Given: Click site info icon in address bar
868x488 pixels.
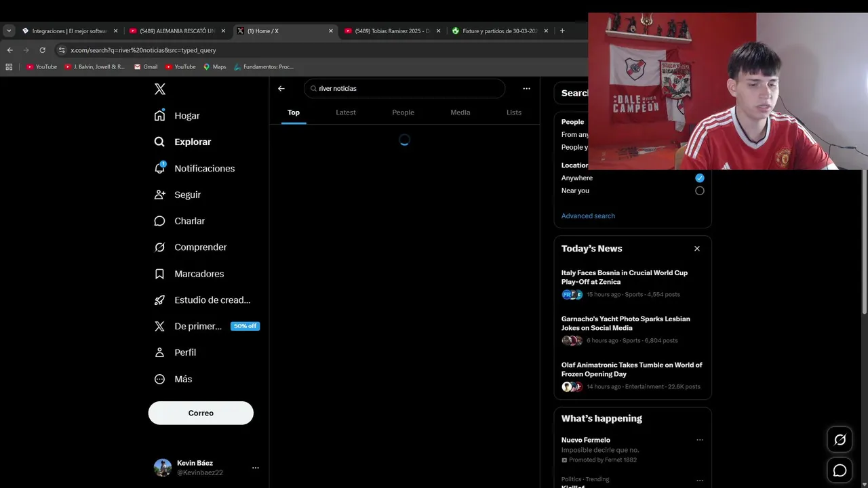Looking at the screenshot, I should (x=62, y=50).
